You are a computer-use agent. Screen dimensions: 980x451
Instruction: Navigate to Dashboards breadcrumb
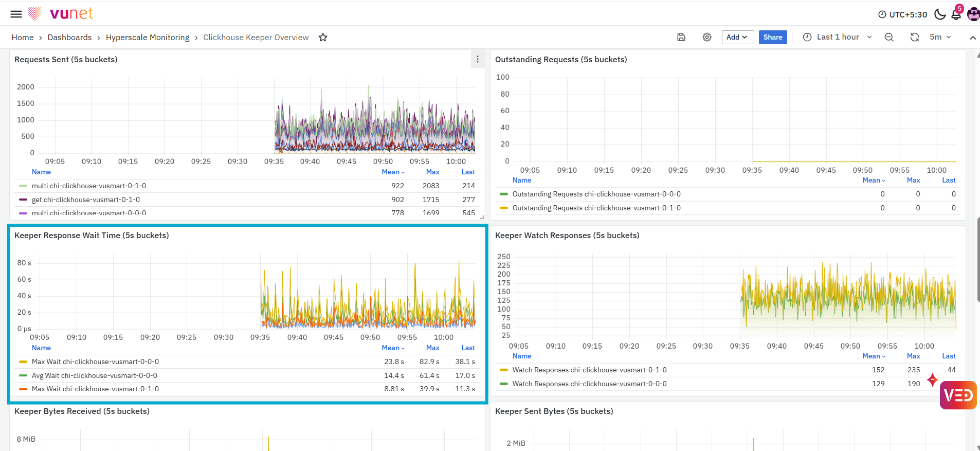(69, 37)
